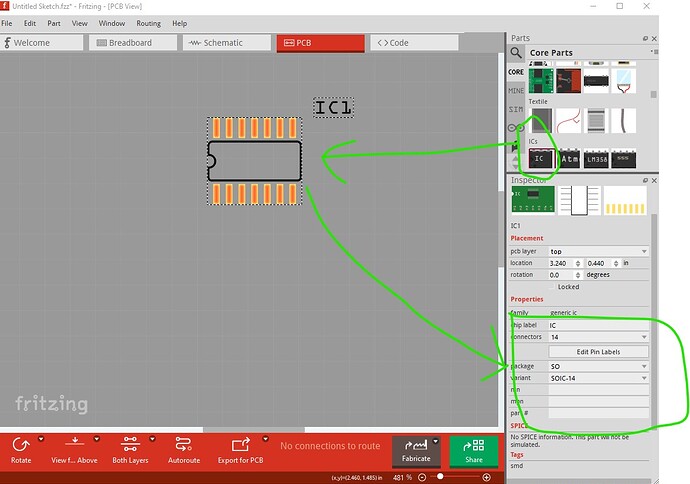690x484 pixels.
Task: Pick the green breakout board part
Action: pos(541,81)
